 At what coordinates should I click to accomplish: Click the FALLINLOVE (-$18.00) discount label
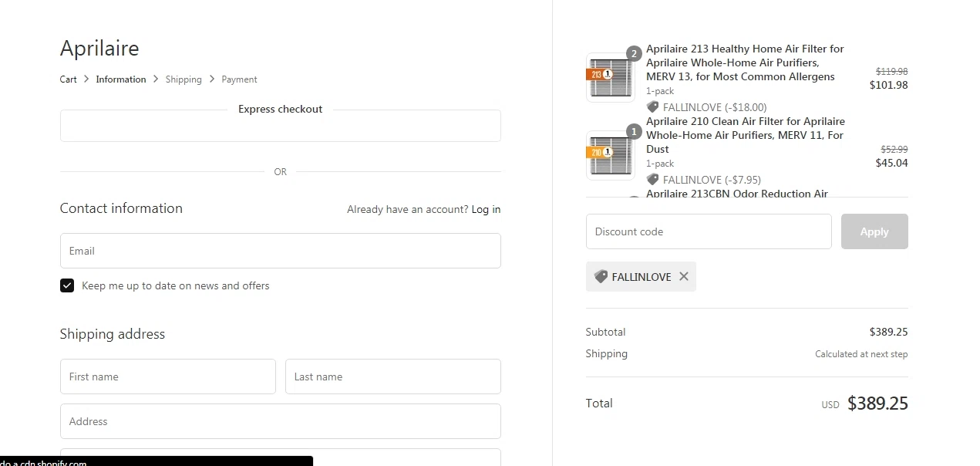pos(715,107)
